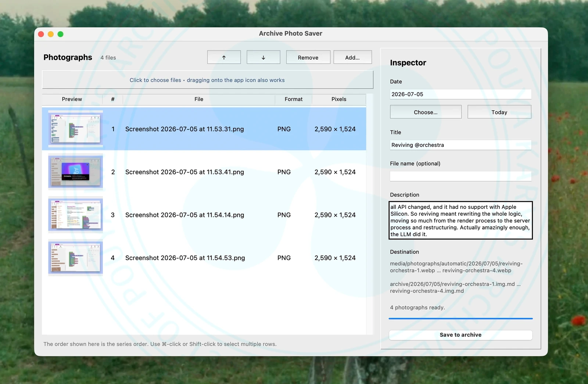Click the '4 photographs ready.' status text
Viewport: 588px width, 384px height.
417,307
